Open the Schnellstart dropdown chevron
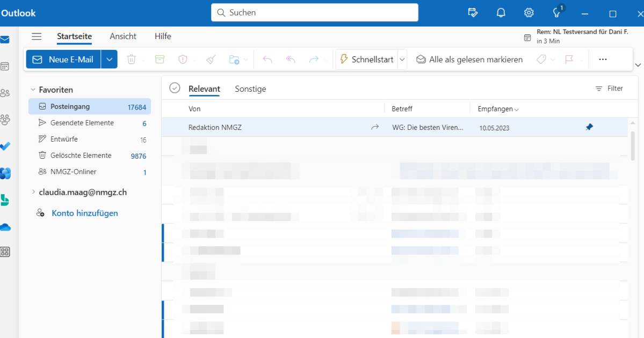The height and width of the screenshot is (338, 644). point(401,59)
